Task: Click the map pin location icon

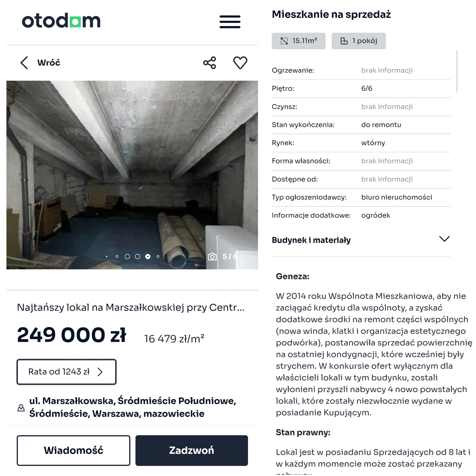Action: point(21,408)
